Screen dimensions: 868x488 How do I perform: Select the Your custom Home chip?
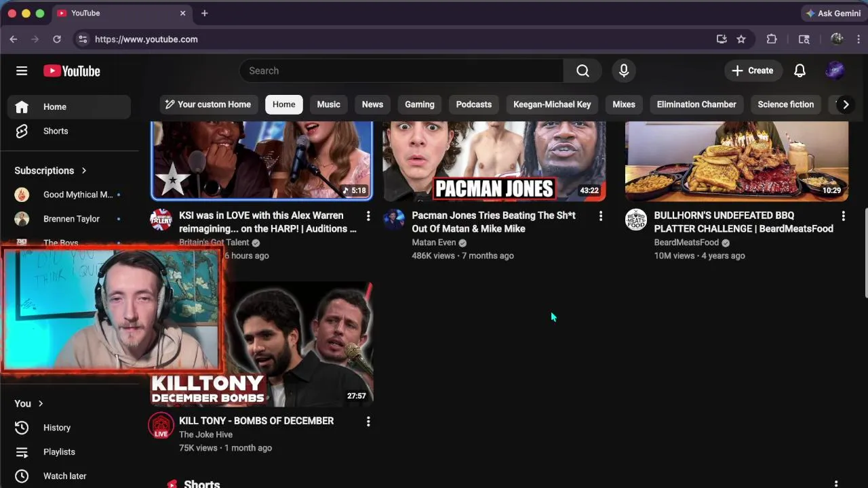tap(208, 104)
